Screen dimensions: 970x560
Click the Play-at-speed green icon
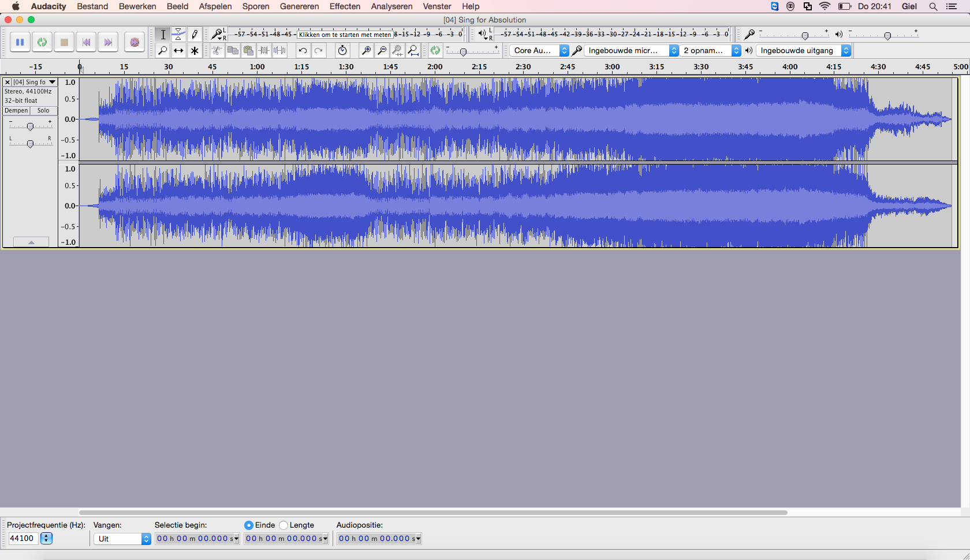[x=435, y=50]
